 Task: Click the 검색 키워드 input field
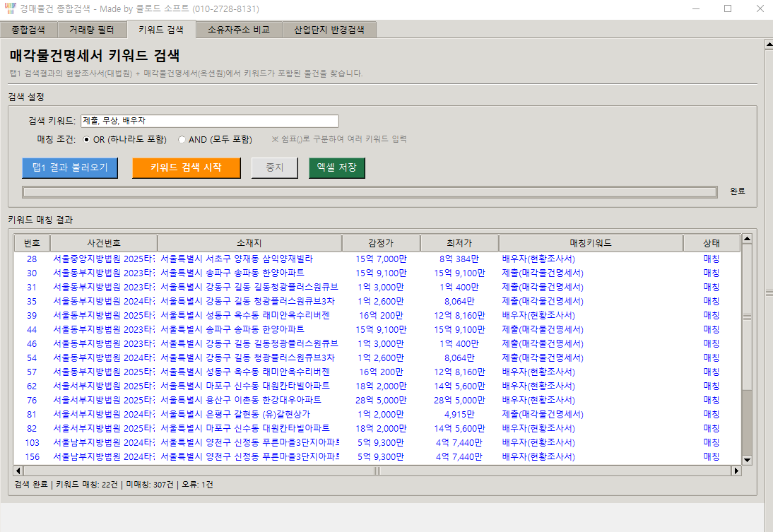[210, 121]
